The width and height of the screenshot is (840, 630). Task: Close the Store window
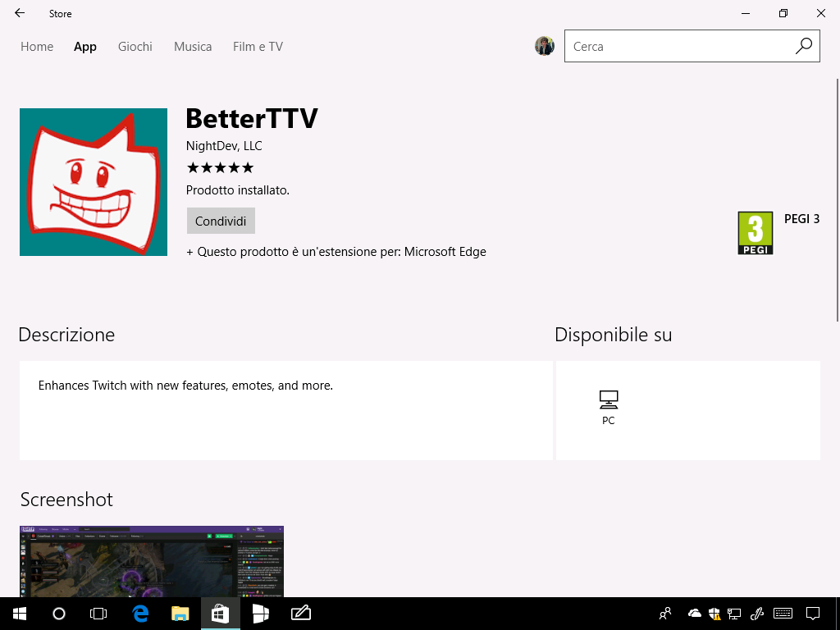pos(820,13)
